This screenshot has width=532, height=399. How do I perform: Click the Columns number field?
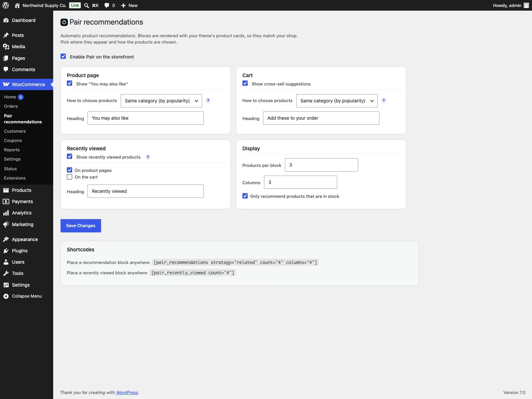point(301,182)
